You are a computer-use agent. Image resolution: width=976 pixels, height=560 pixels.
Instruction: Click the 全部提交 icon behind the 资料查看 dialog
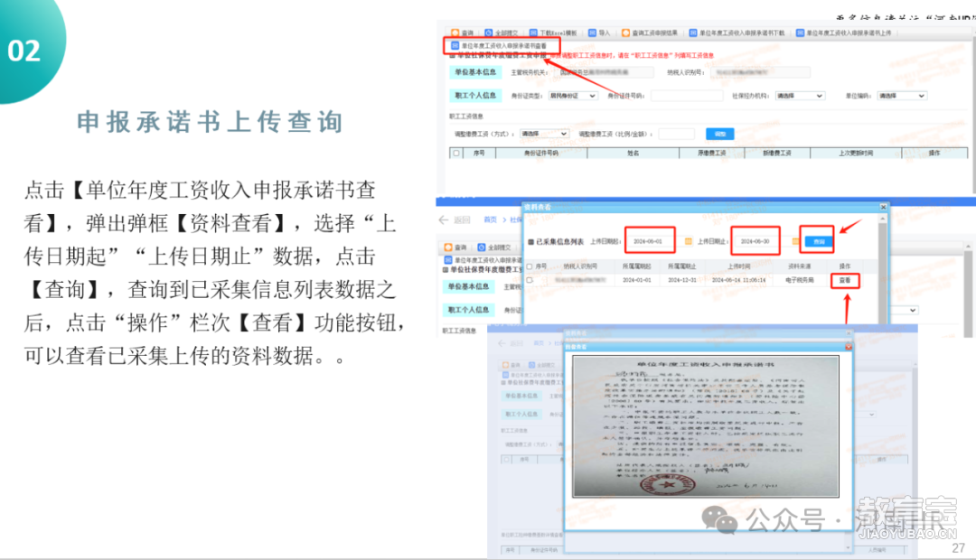coord(481,247)
